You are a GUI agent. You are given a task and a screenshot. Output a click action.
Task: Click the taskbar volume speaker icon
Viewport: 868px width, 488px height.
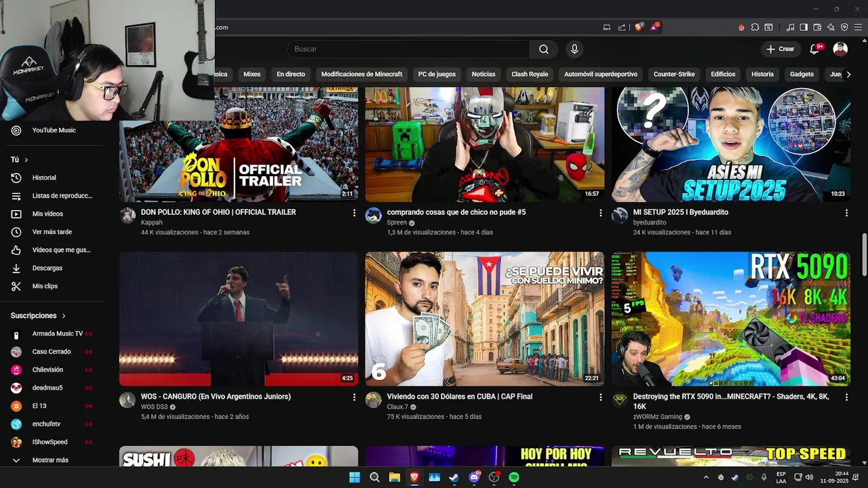tap(809, 477)
